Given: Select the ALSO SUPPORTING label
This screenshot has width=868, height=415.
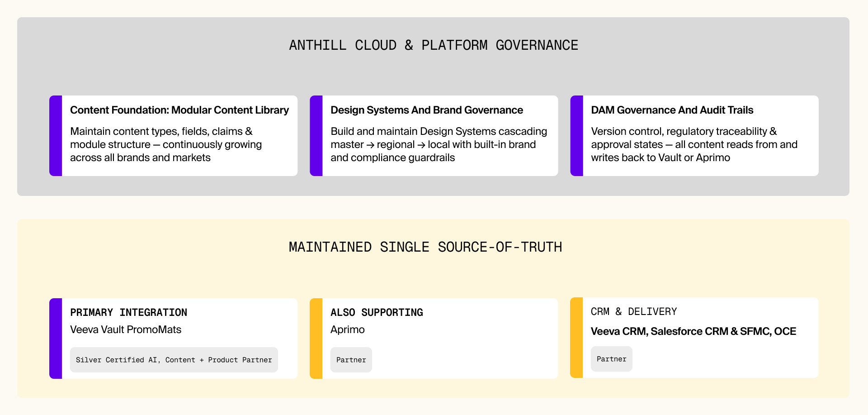Looking at the screenshot, I should tap(377, 312).
